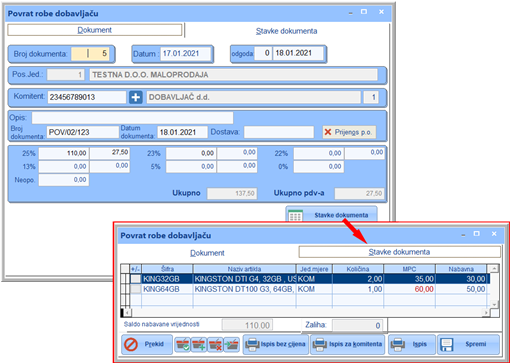Click the basket with red X icon
The height and width of the screenshot is (363, 510).
click(215, 345)
